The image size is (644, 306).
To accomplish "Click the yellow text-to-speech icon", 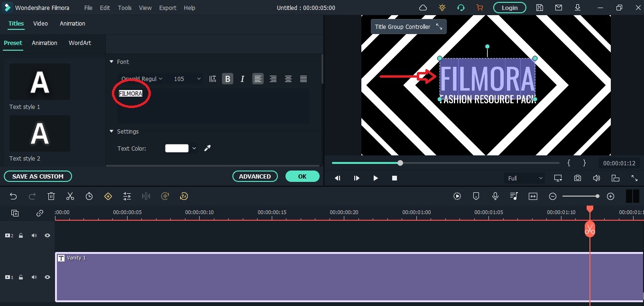I will click(x=184, y=196).
